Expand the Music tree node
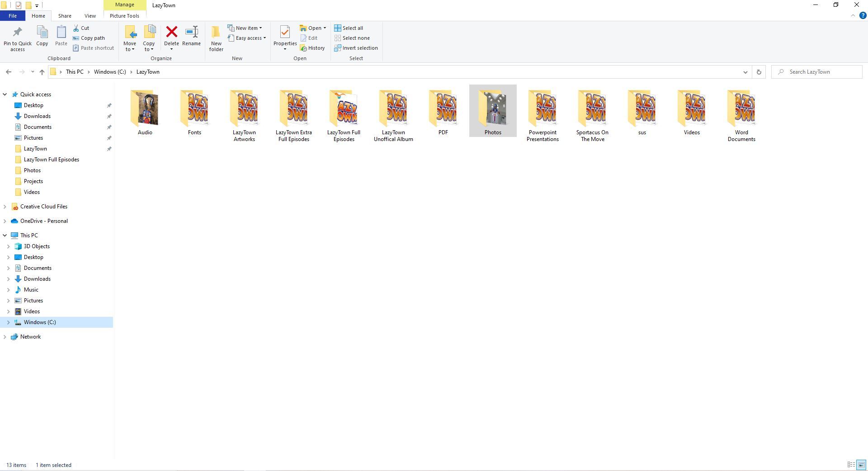The width and height of the screenshot is (868, 471). pyautogui.click(x=8, y=290)
